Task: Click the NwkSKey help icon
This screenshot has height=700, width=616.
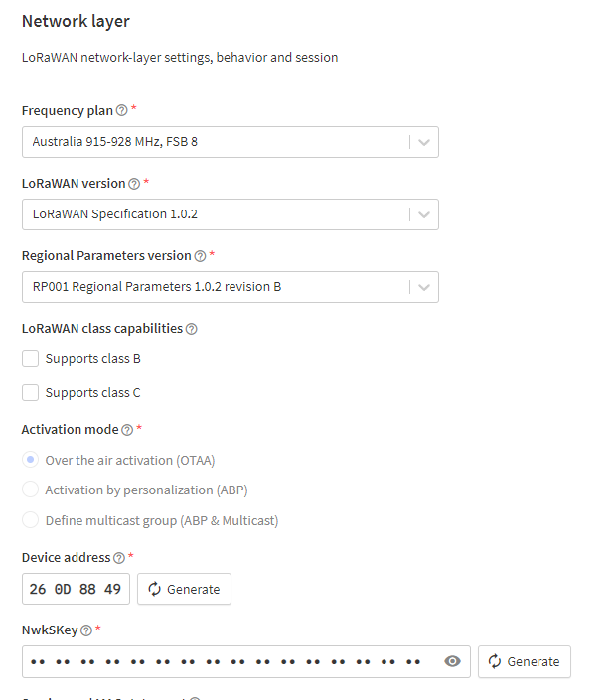Action: coord(86,630)
